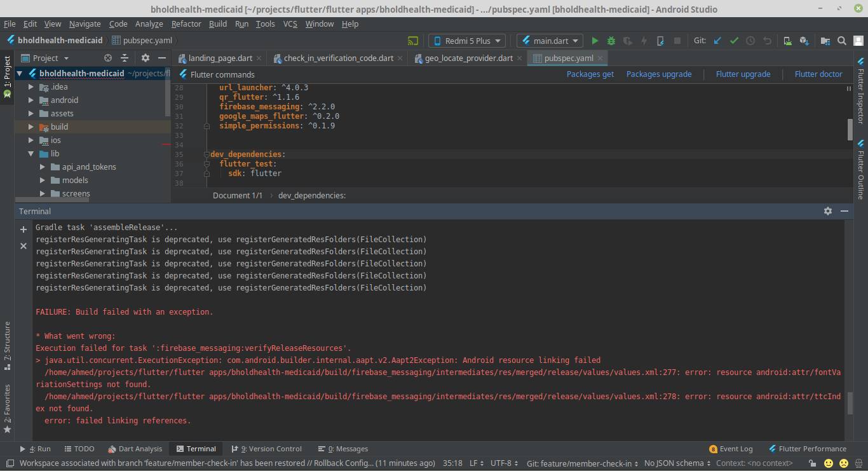Hide the Terminal panel with minus icon
The height and width of the screenshot is (471, 868).
click(x=844, y=211)
